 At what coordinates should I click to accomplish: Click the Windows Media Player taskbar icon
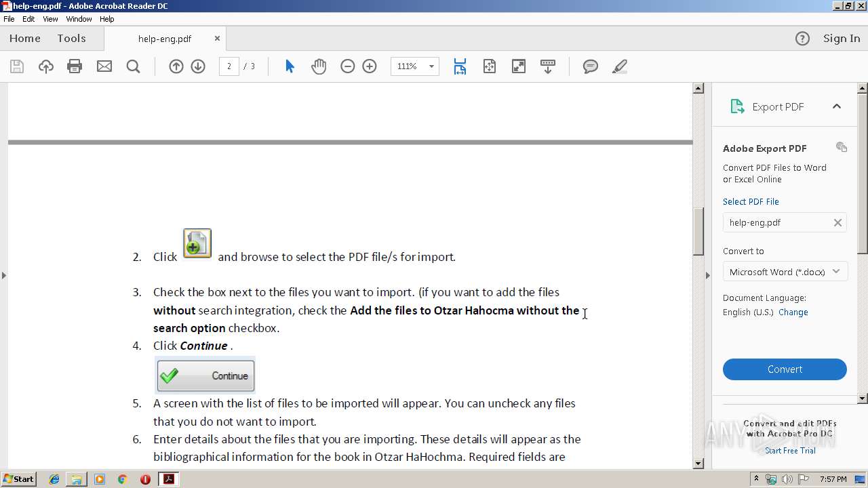pyautogui.click(x=100, y=479)
